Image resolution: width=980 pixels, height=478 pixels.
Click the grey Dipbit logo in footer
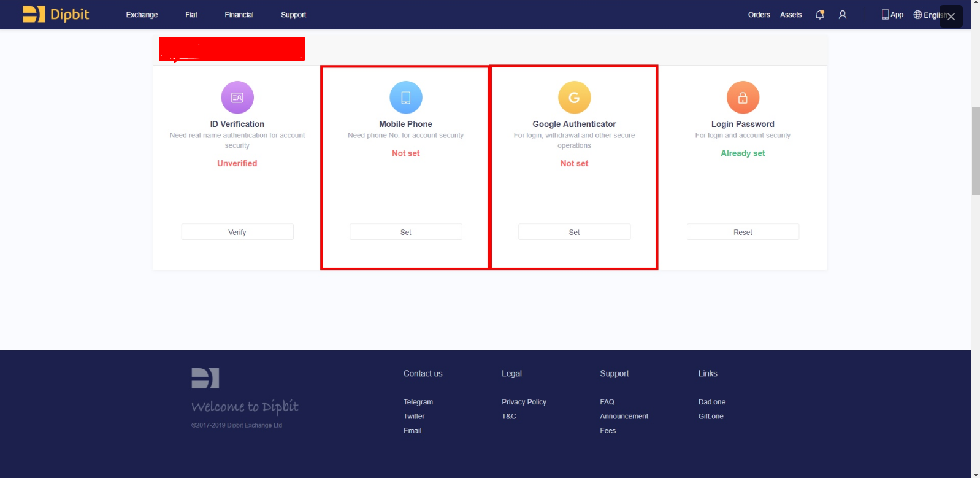(x=205, y=378)
